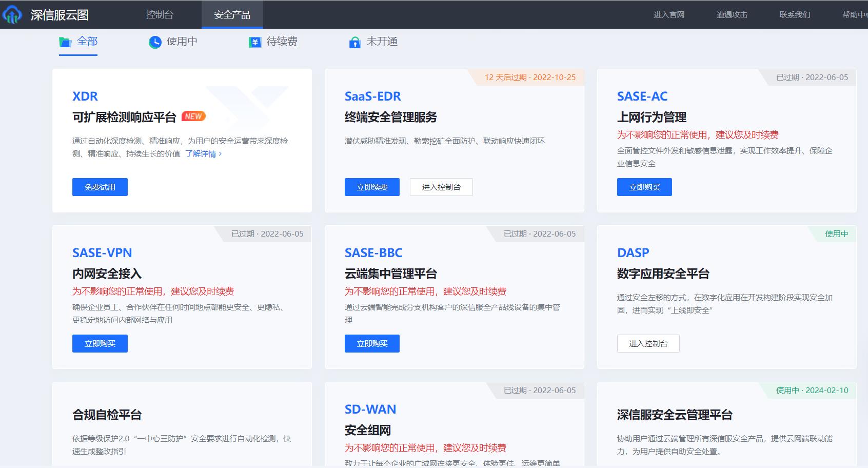The height and width of the screenshot is (468, 868).
Task: Open the 联系我们 link
Action: [x=795, y=15]
